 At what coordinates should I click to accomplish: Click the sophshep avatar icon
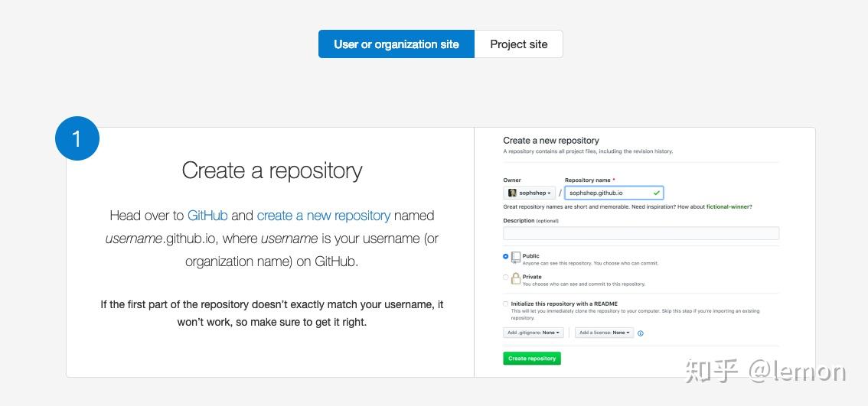tap(513, 193)
